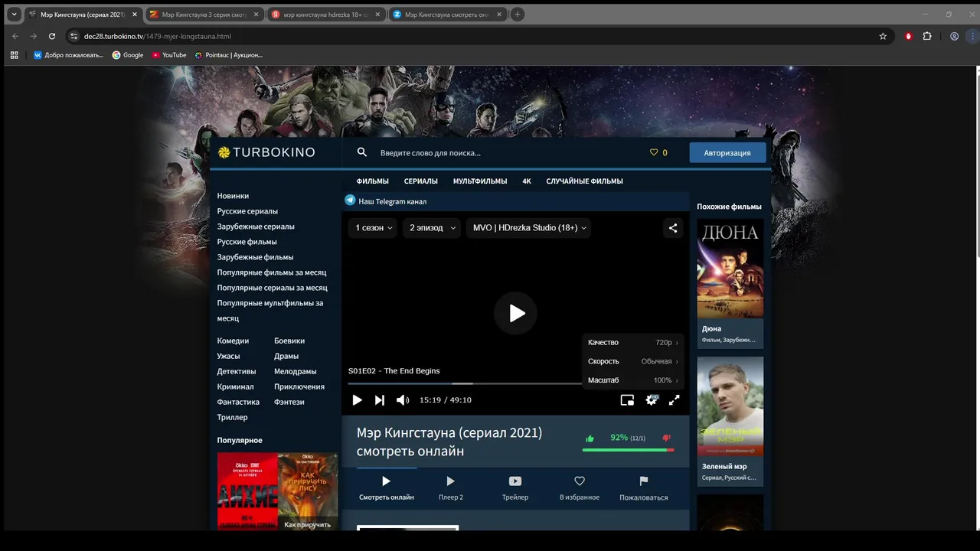
Task: Open the browser extensions puzzle icon
Action: pos(927,36)
